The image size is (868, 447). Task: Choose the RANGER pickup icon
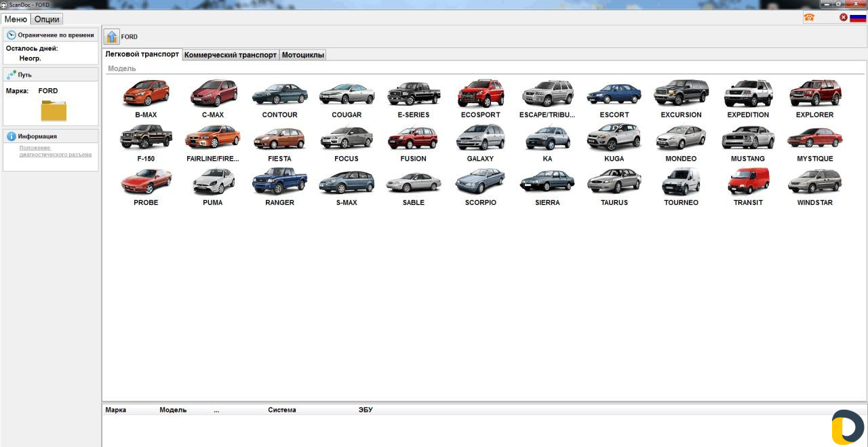(x=279, y=181)
